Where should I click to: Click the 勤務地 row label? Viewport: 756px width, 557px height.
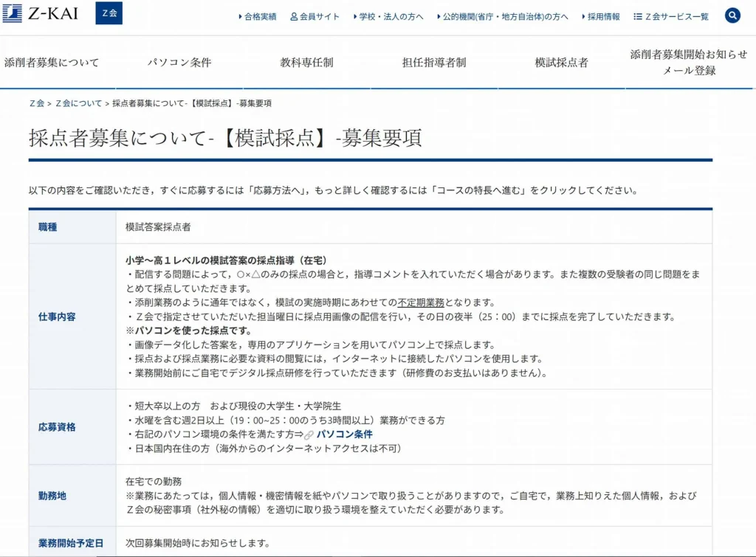pyautogui.click(x=52, y=496)
